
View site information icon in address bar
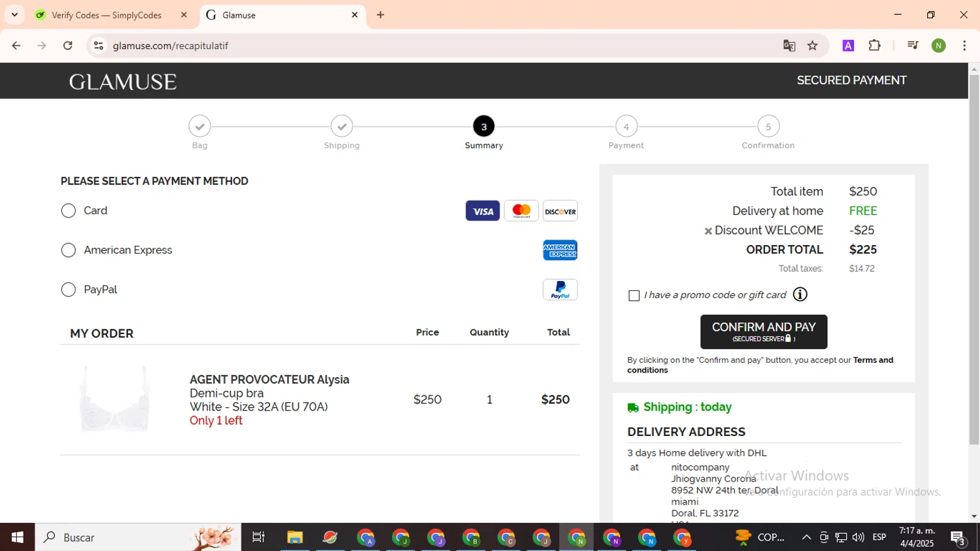(x=99, y=46)
